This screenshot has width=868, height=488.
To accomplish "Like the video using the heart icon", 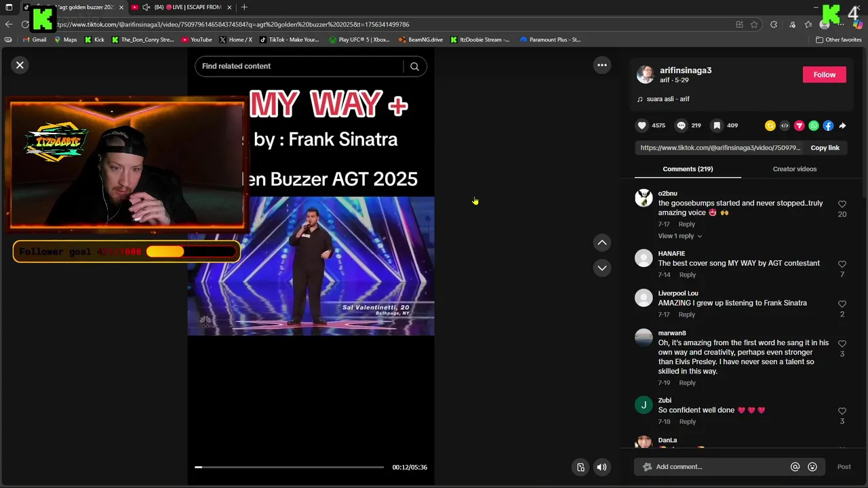I will pos(642,125).
